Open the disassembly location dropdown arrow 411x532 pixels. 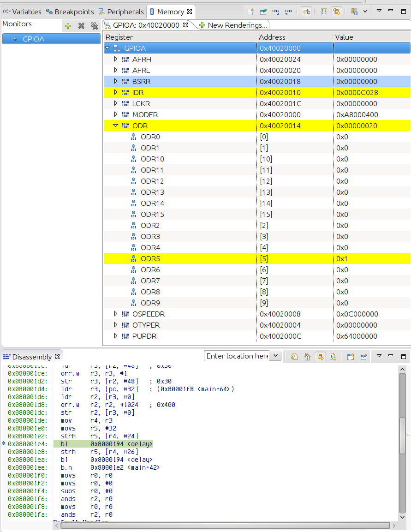point(276,356)
